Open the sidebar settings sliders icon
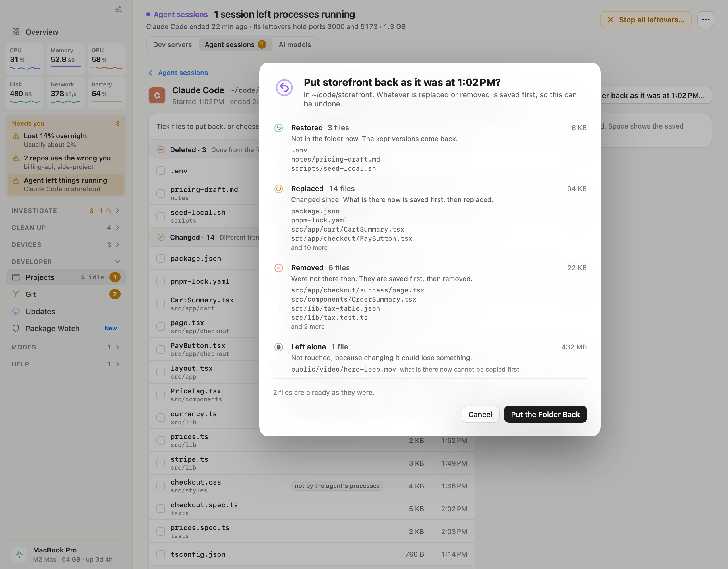 (x=118, y=9)
